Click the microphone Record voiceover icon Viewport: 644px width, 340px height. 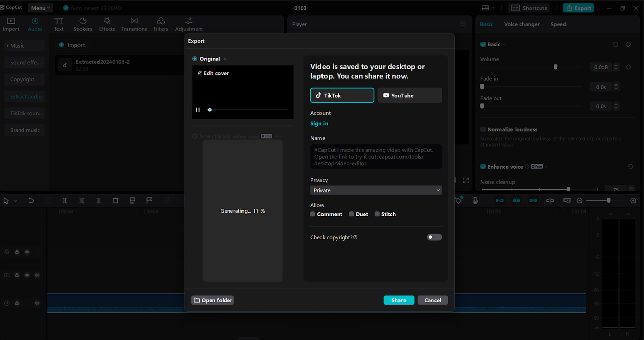tap(475, 200)
